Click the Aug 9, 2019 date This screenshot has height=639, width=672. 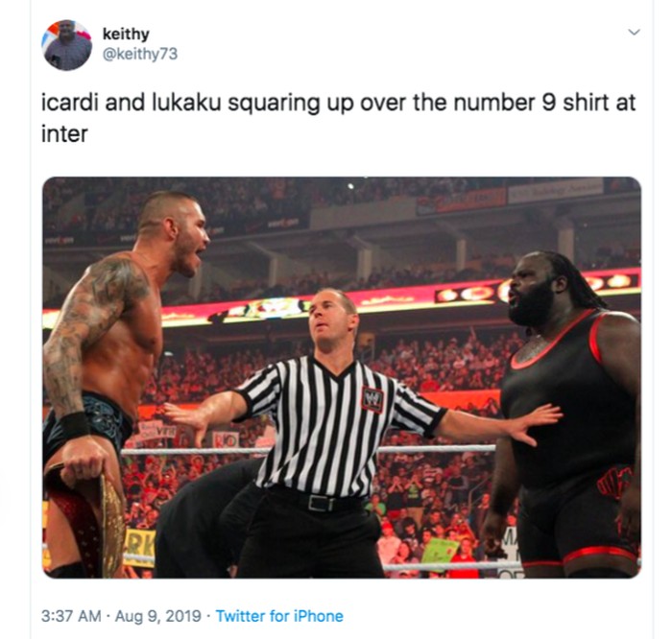point(158,616)
